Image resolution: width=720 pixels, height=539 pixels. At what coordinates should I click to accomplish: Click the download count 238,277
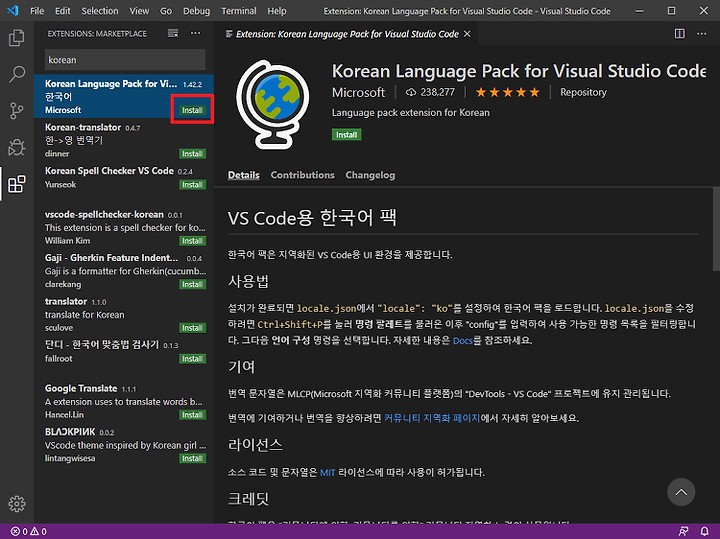point(430,92)
